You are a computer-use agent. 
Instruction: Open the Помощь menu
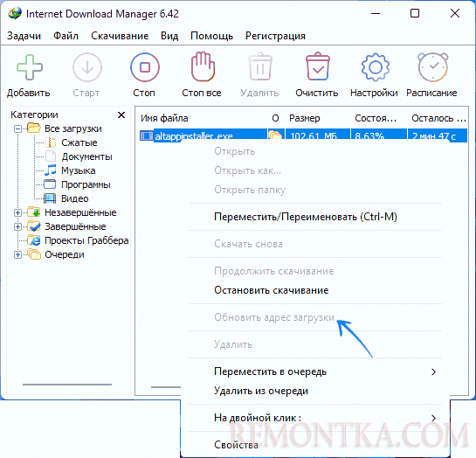pos(211,36)
